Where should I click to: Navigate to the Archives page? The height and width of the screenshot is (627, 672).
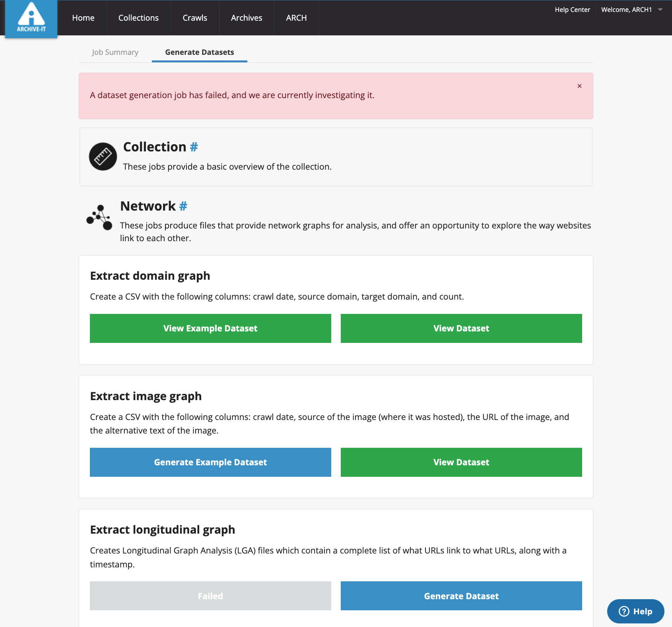(247, 18)
